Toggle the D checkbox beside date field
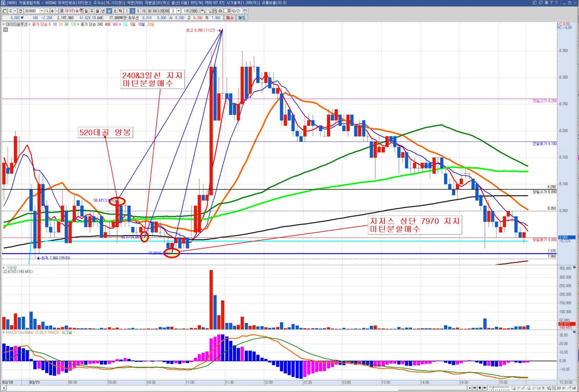 coord(226,11)
